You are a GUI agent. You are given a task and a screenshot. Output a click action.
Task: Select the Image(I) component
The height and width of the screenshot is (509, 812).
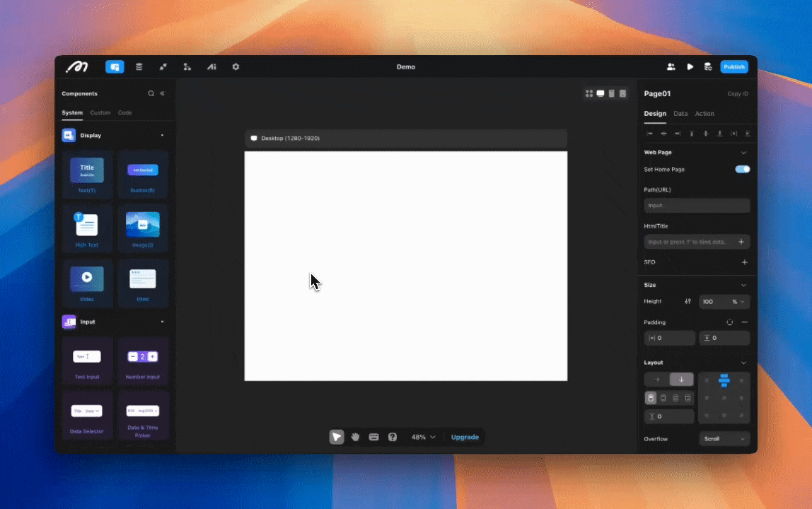(143, 229)
